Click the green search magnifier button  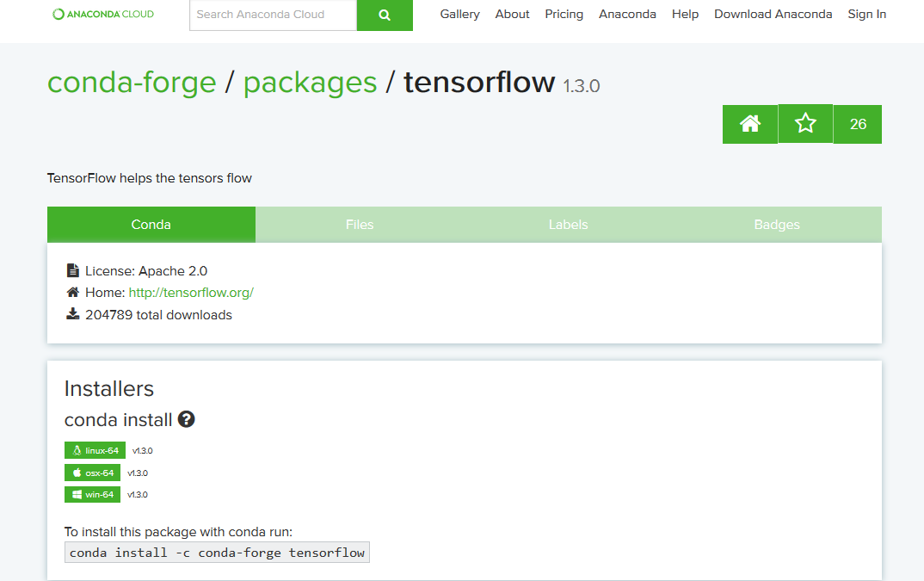[385, 15]
